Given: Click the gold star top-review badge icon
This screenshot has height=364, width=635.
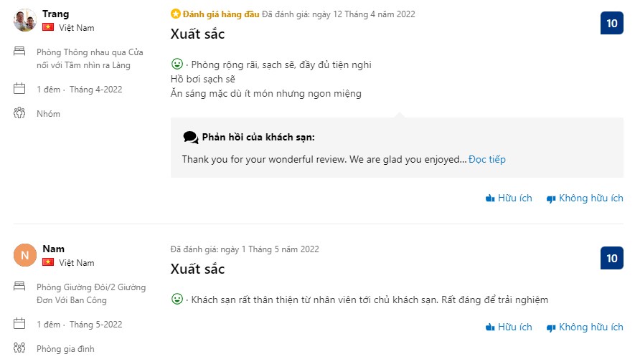Looking at the screenshot, I should 176,14.
